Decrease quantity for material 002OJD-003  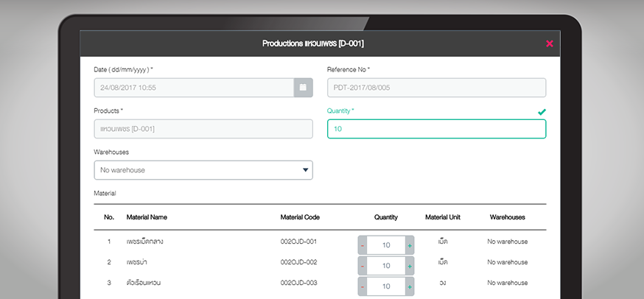363,286
